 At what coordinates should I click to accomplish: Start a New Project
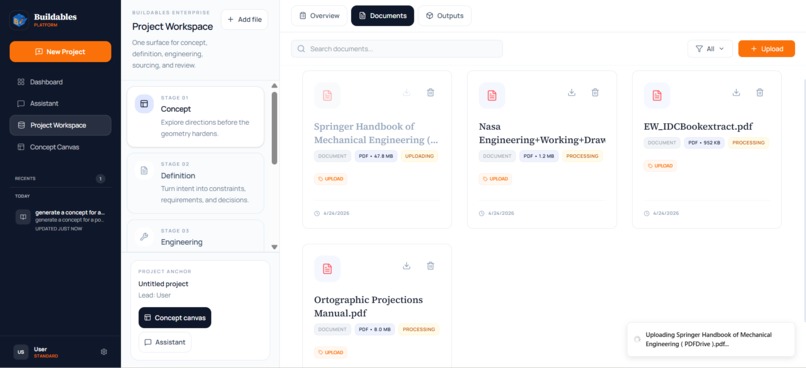60,51
